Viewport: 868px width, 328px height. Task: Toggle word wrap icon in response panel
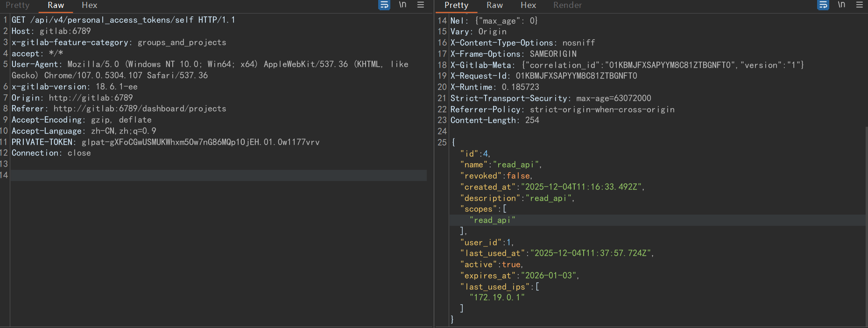click(x=823, y=5)
